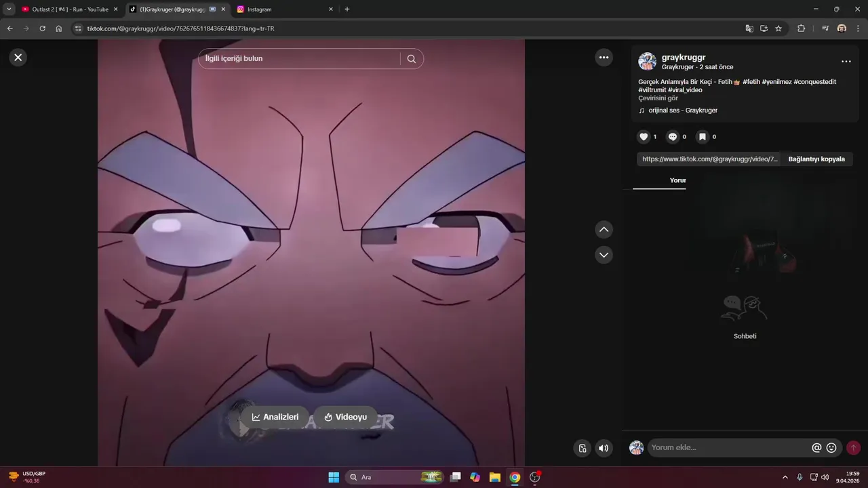Click the red send comment arrow

tap(853, 447)
